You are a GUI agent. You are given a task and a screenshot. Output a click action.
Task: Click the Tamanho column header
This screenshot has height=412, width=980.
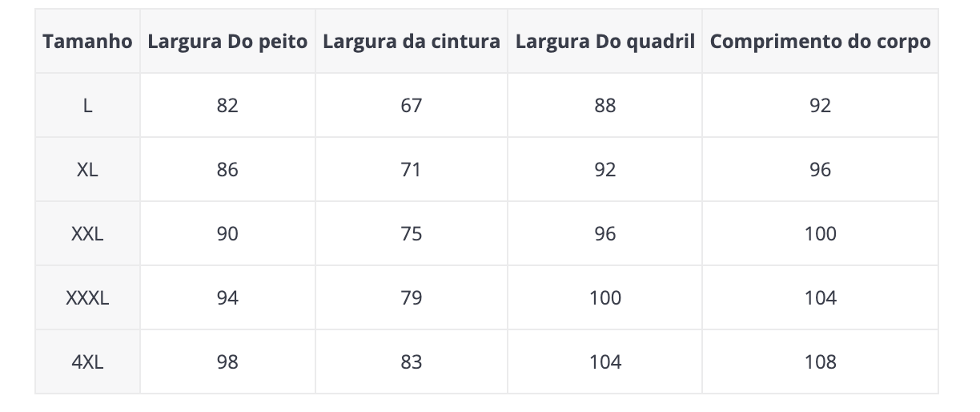click(87, 42)
